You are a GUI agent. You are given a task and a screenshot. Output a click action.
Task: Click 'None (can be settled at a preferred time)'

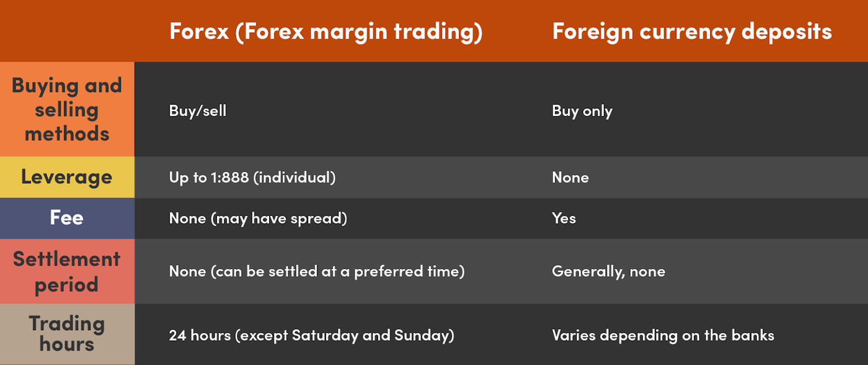(317, 271)
